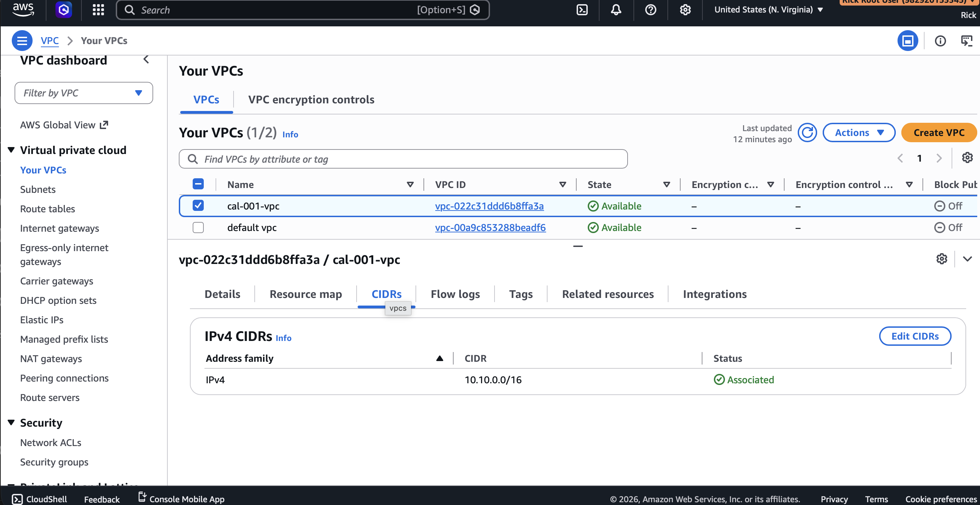Click the AWS logo home icon
The height and width of the screenshot is (505, 980).
[23, 9]
